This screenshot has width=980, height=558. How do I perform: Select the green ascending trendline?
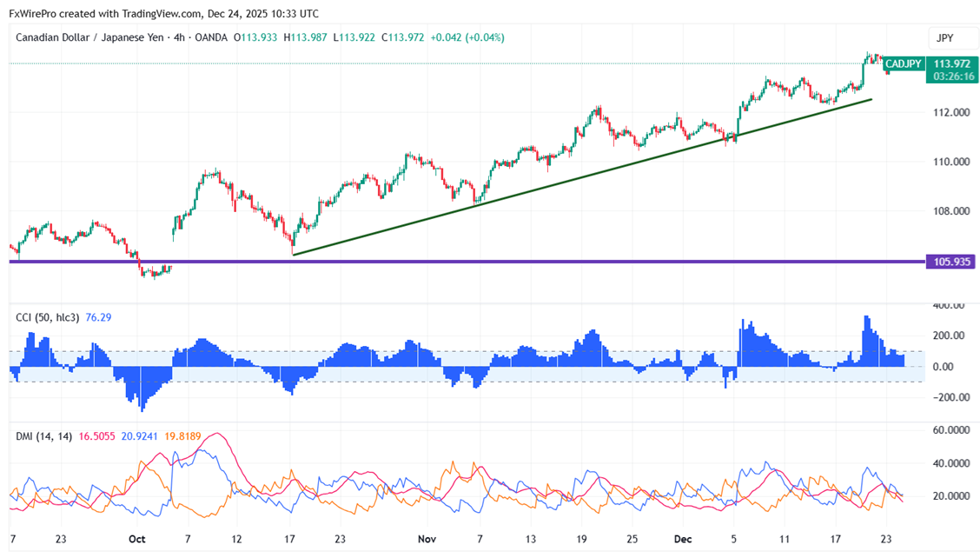coord(581,176)
